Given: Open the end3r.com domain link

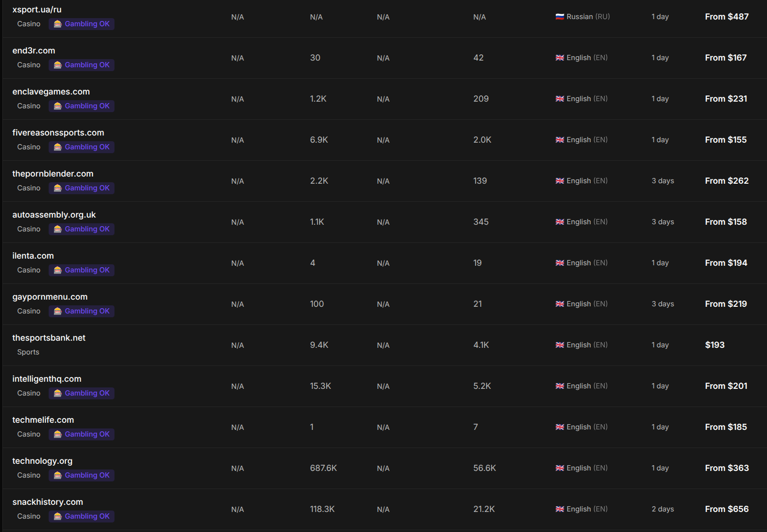Looking at the screenshot, I should point(34,51).
